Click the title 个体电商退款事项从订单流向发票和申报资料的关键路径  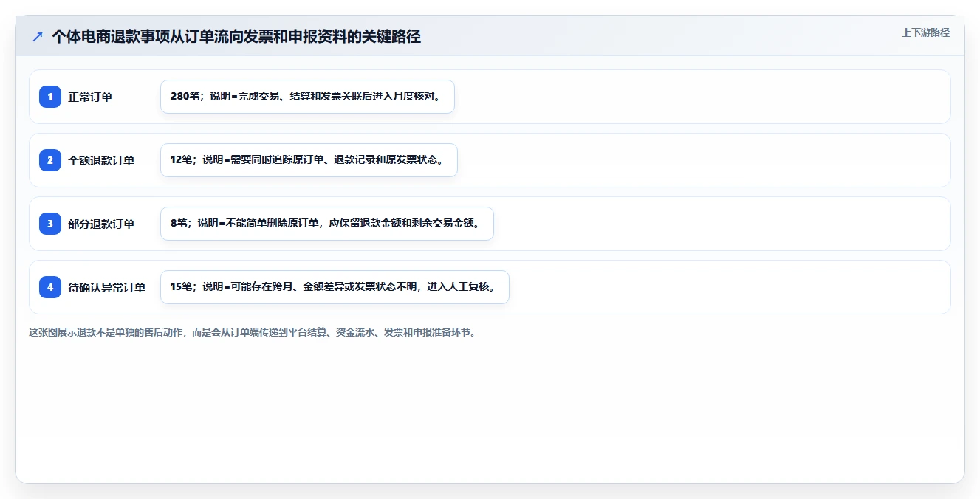pos(236,36)
